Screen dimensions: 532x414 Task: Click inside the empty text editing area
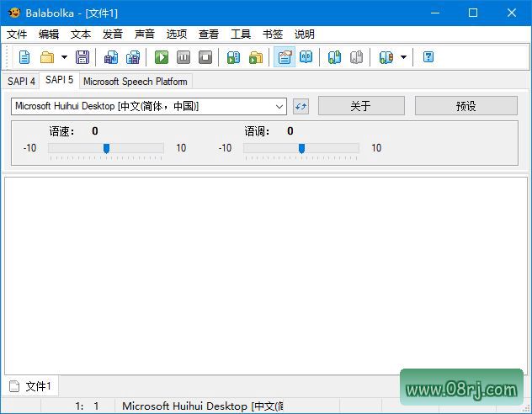click(266, 276)
